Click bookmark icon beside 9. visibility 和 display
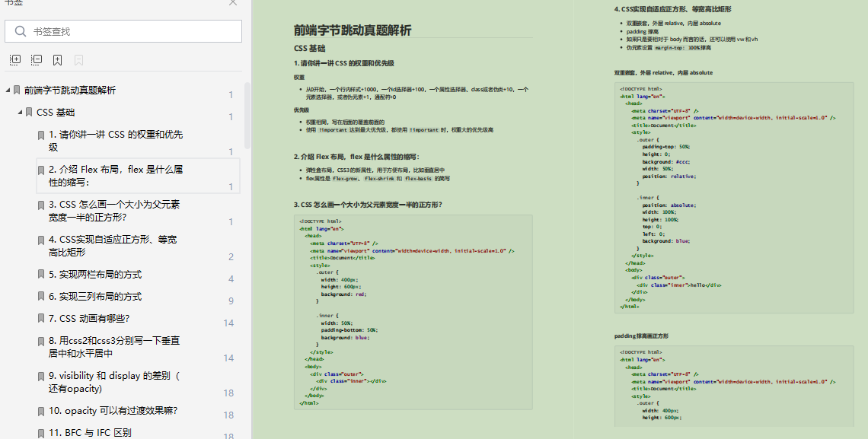Viewport: 868px width, 439px height. coord(41,377)
